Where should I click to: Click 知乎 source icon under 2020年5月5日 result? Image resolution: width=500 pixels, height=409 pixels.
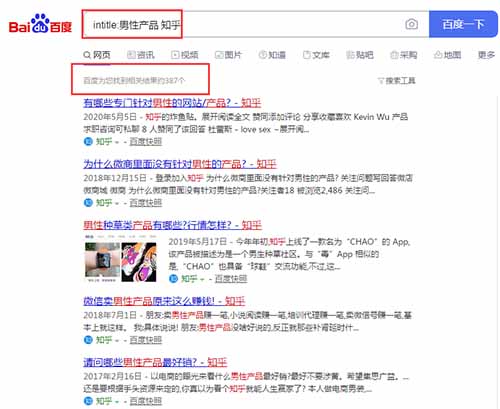click(x=88, y=141)
